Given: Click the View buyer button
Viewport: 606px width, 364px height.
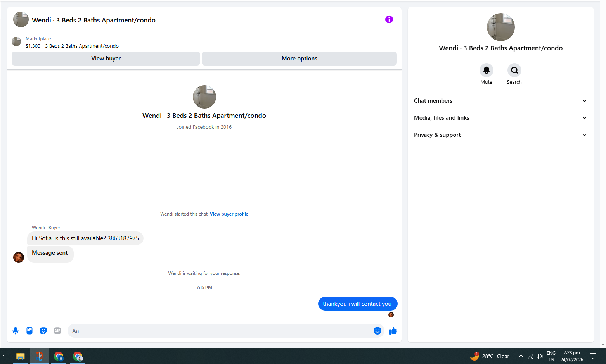Looking at the screenshot, I should click(106, 59).
